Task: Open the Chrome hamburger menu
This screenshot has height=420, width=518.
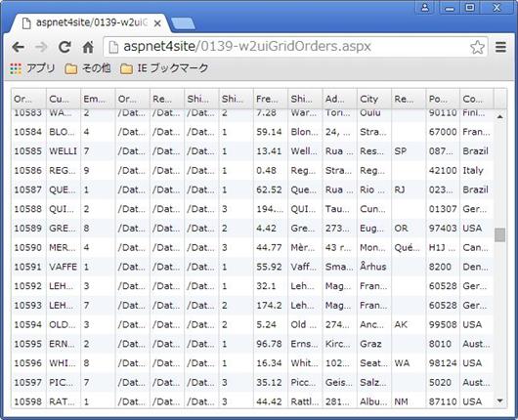Action: pyautogui.click(x=500, y=47)
